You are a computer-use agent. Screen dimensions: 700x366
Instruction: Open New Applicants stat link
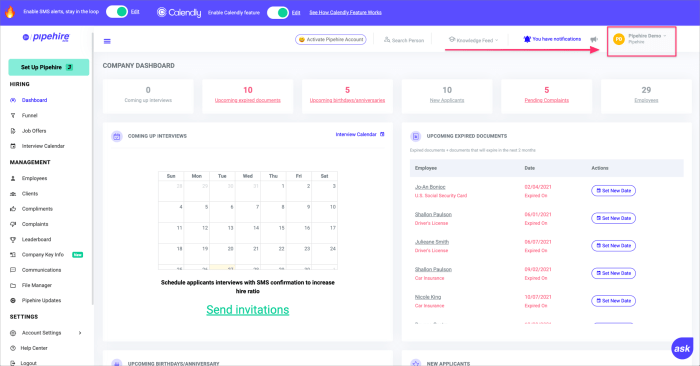point(447,100)
